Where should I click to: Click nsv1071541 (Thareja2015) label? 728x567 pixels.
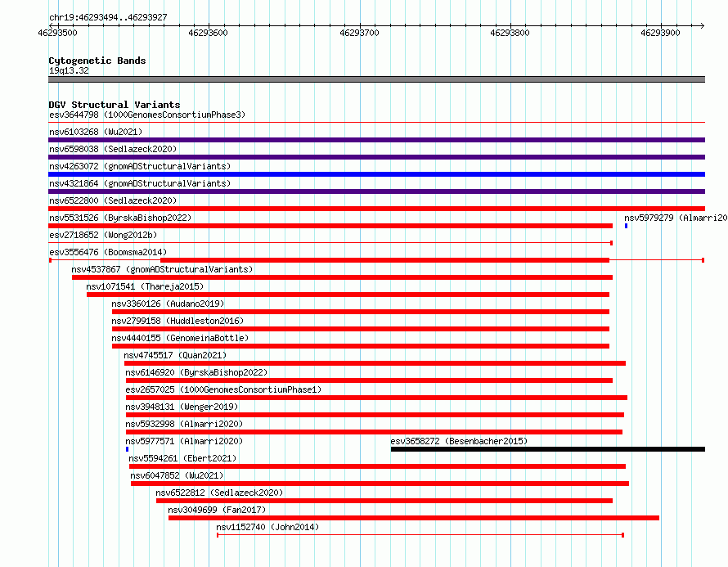[x=145, y=286]
